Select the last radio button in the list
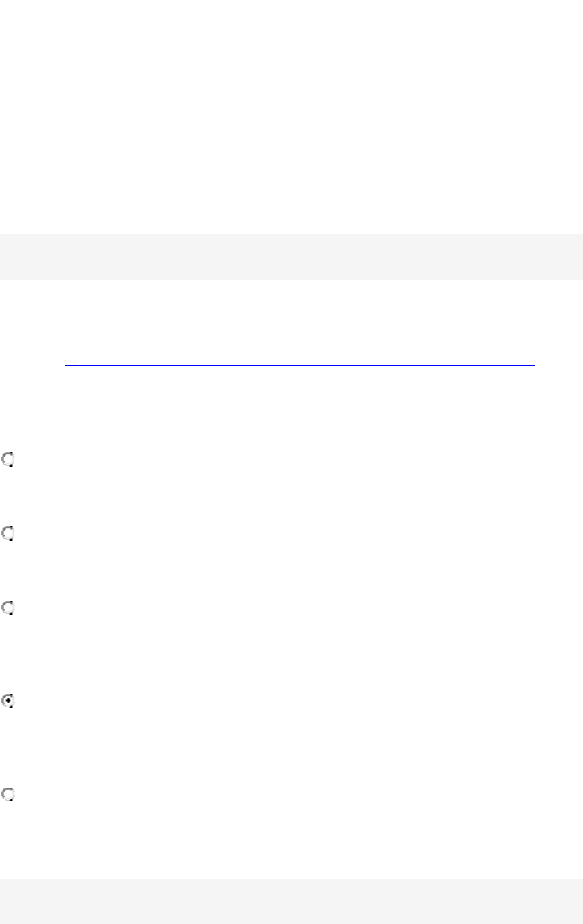 click(x=8, y=794)
